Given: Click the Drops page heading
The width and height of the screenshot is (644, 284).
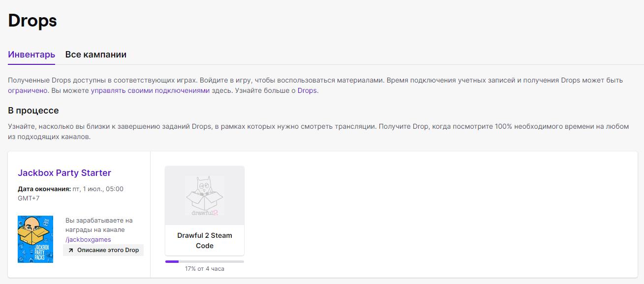Looking at the screenshot, I should click(32, 21).
